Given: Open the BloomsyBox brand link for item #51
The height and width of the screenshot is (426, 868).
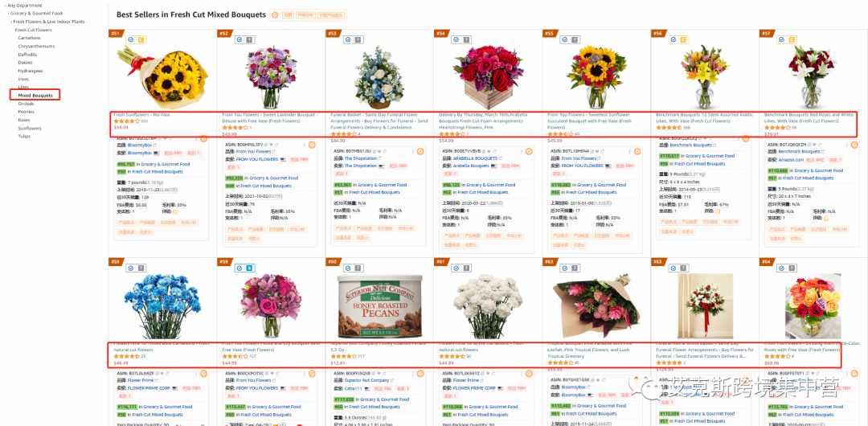Looking at the screenshot, I should tap(140, 145).
